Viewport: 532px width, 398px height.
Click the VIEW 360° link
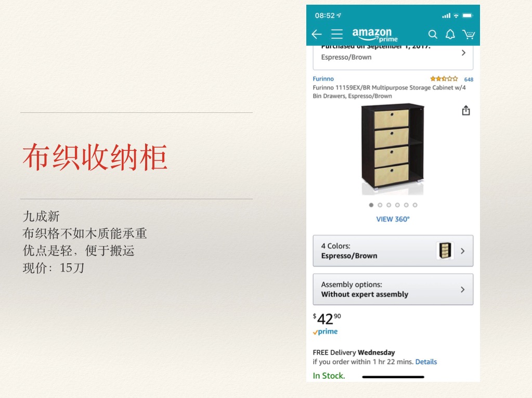click(393, 219)
